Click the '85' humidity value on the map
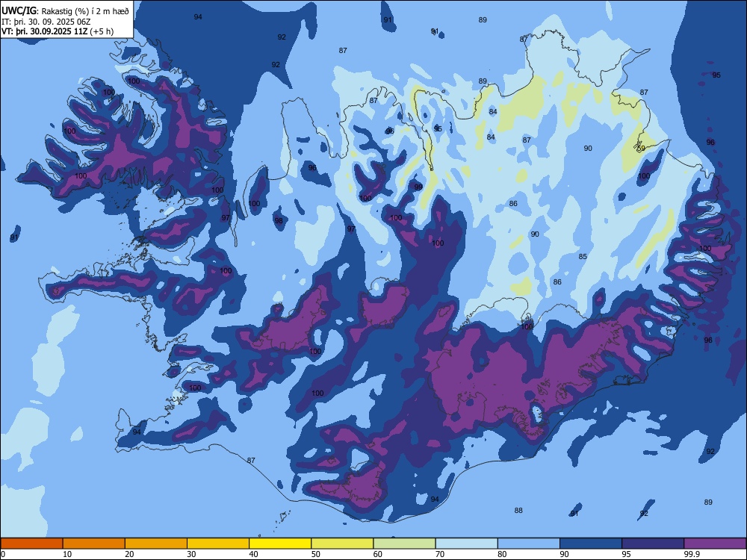The width and height of the screenshot is (747, 560). (583, 257)
